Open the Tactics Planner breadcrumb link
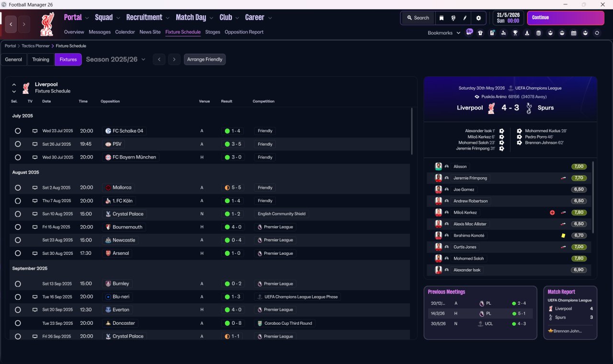 click(x=35, y=46)
